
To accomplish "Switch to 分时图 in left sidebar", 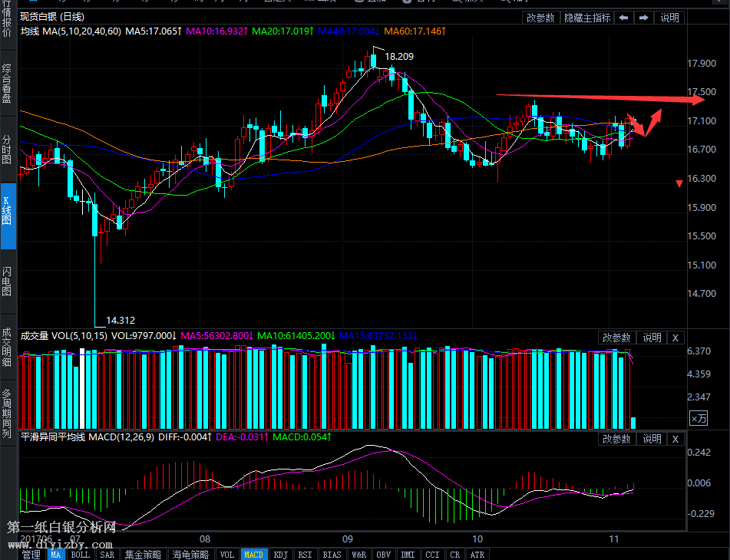I will [x=7, y=150].
